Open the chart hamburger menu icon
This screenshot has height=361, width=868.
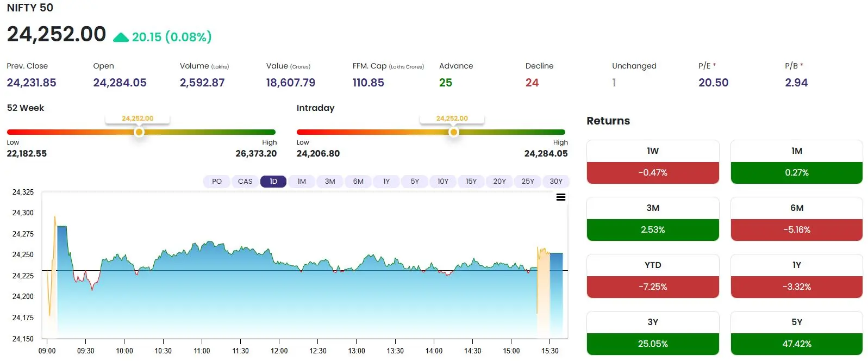tap(561, 197)
